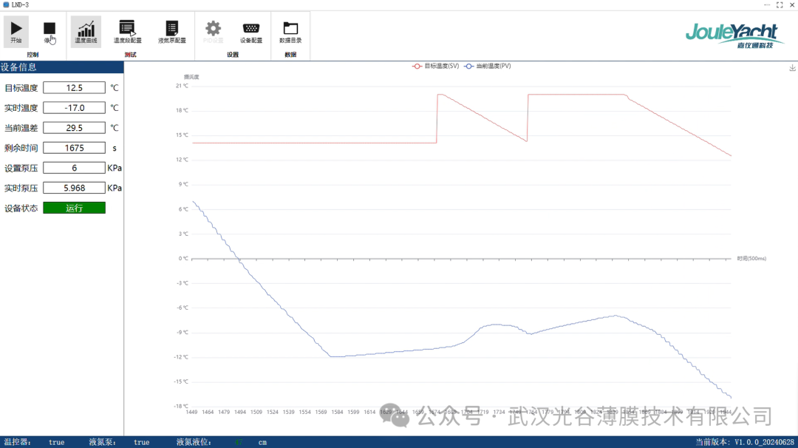Click the real-time pump pressure value 5.968

[74, 188]
